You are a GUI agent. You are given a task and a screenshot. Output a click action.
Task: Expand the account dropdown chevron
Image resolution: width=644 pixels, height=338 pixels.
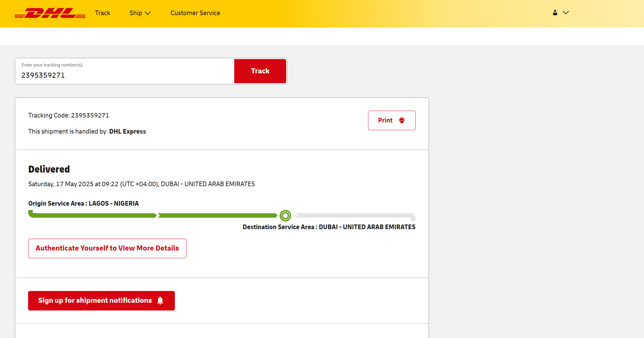point(566,13)
